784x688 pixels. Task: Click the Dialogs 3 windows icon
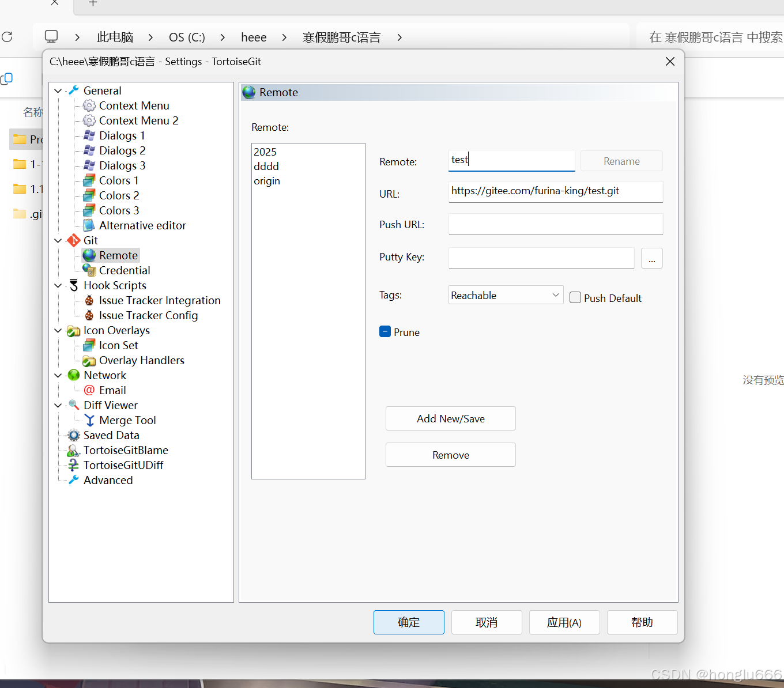(89, 165)
